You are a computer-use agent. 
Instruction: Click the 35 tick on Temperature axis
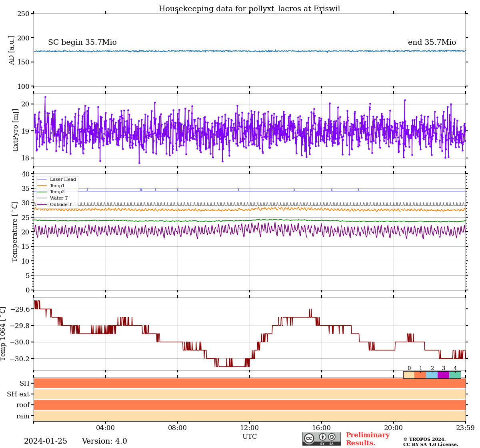point(26,189)
